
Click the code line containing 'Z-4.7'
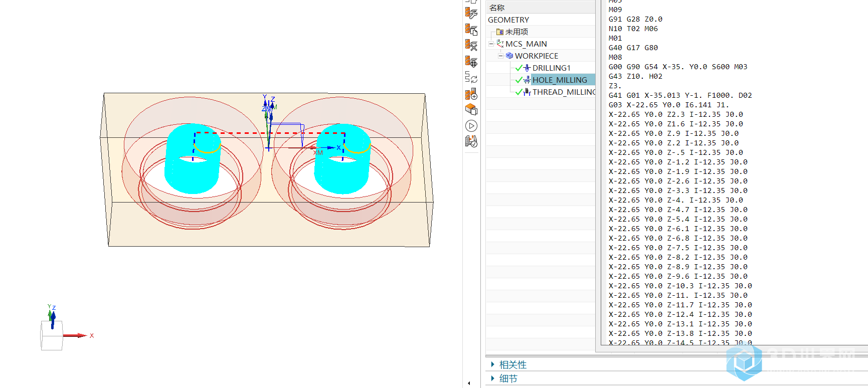[x=678, y=210]
